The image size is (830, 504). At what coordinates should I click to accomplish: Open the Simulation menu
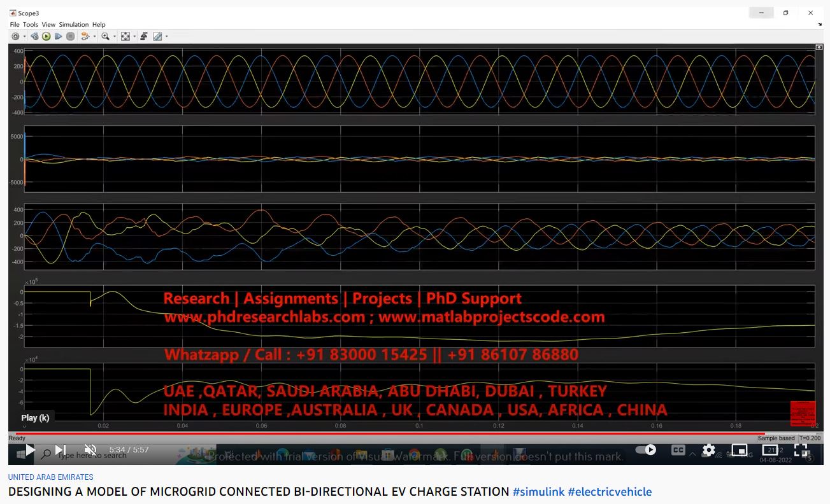coord(74,25)
